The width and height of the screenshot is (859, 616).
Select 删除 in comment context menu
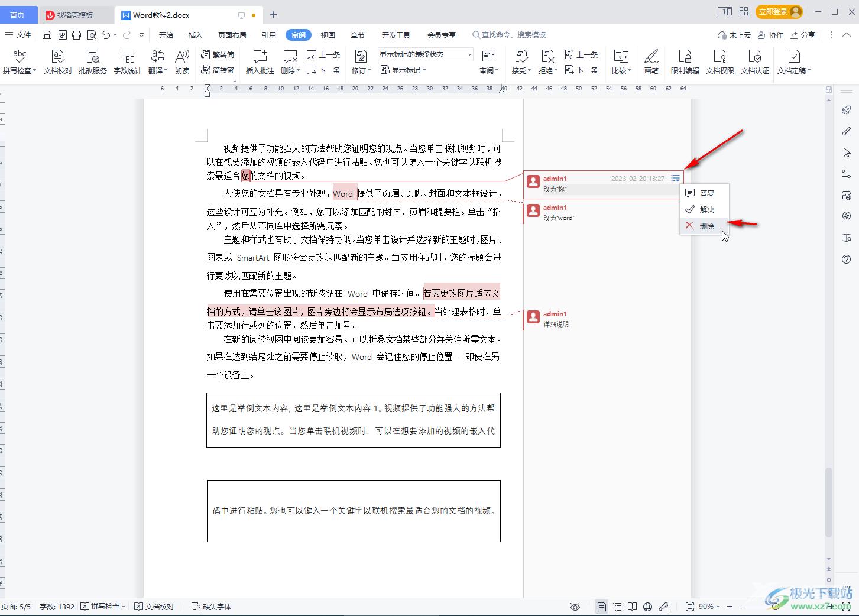[x=704, y=226]
